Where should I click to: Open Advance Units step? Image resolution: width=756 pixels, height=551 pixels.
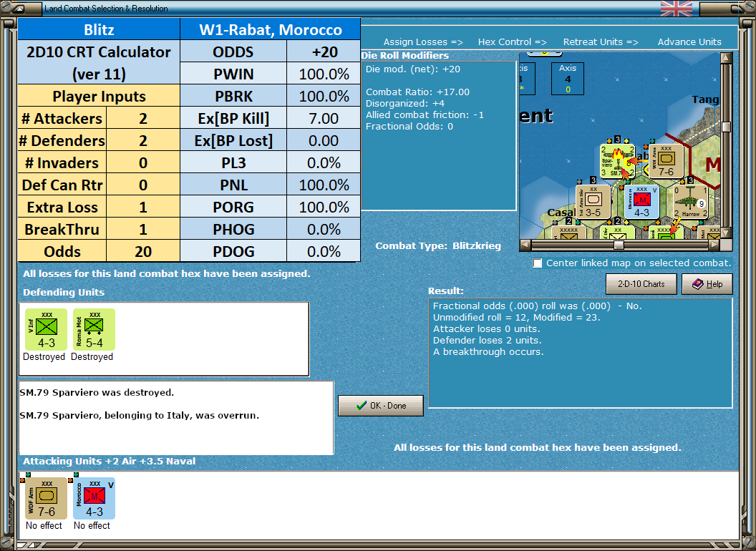click(689, 42)
